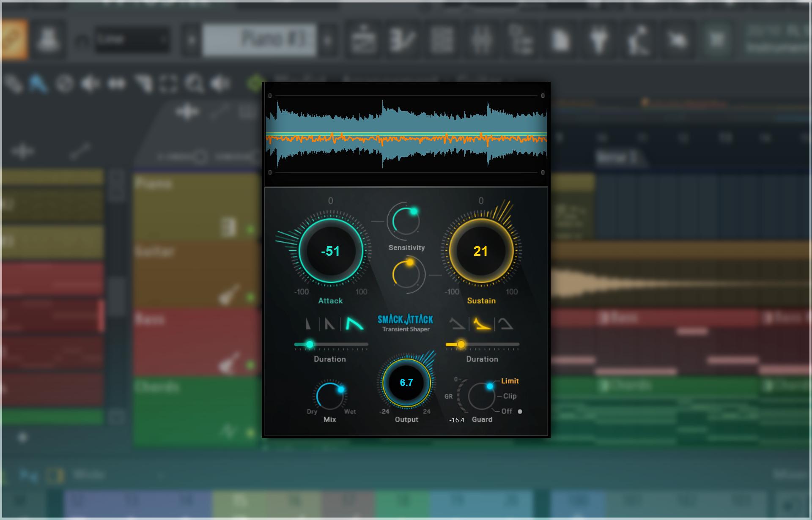Click the indicator dot beside Off
Screen dimensions: 812x520
pyautogui.click(x=520, y=411)
